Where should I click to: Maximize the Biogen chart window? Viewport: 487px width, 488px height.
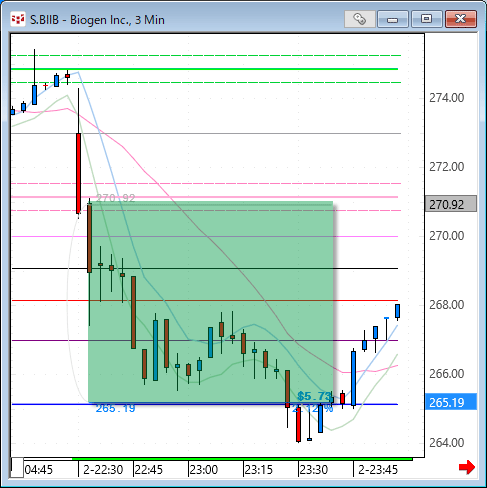point(426,19)
